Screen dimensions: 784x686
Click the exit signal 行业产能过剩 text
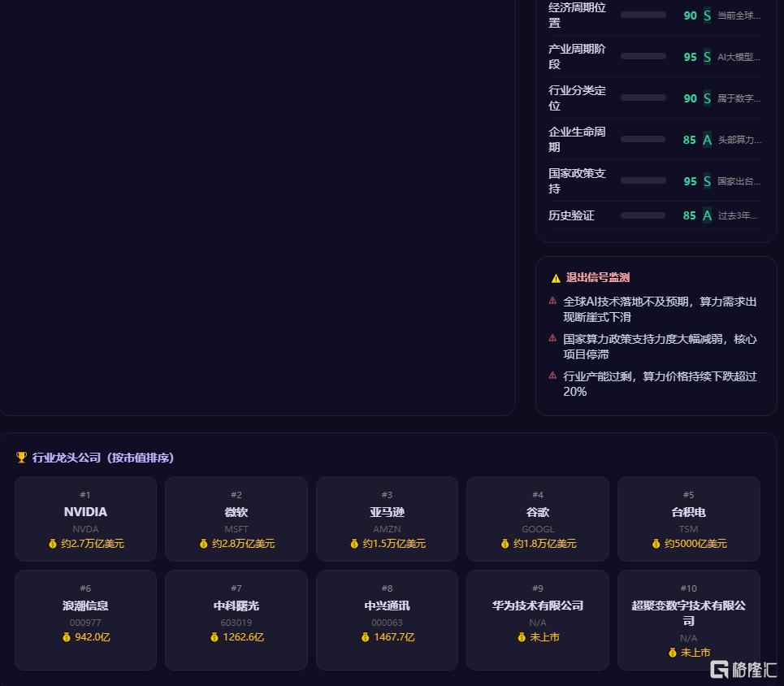point(660,384)
